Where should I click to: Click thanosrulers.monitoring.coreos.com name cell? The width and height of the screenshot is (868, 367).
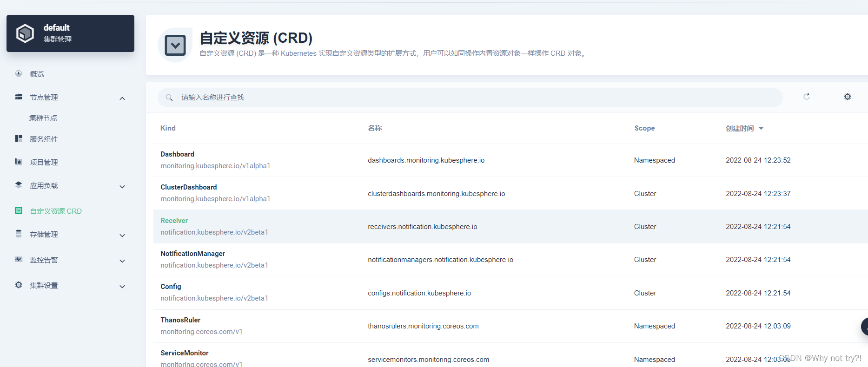tap(423, 326)
